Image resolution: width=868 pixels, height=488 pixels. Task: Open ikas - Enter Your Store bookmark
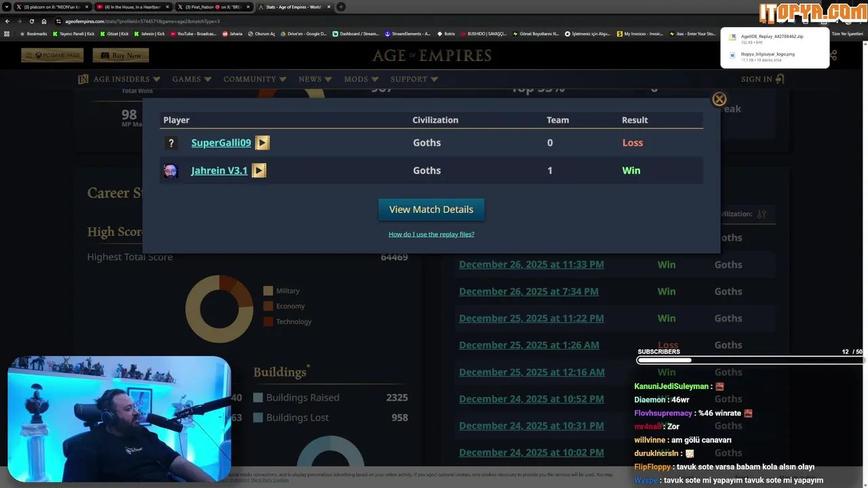[692, 33]
